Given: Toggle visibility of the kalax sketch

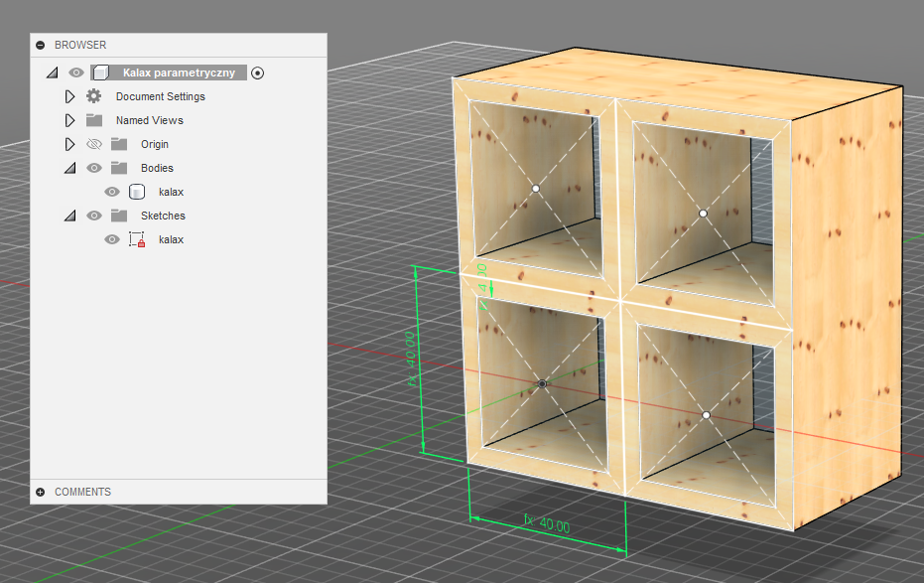Looking at the screenshot, I should click(112, 239).
